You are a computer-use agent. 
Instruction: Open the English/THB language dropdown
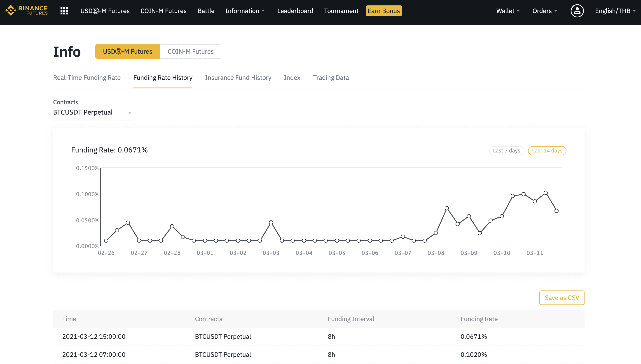click(615, 11)
